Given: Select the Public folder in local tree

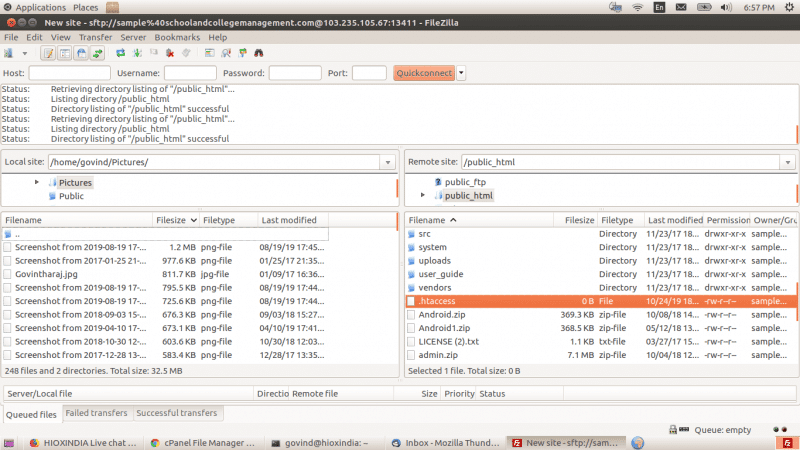Looking at the screenshot, I should point(71,196).
